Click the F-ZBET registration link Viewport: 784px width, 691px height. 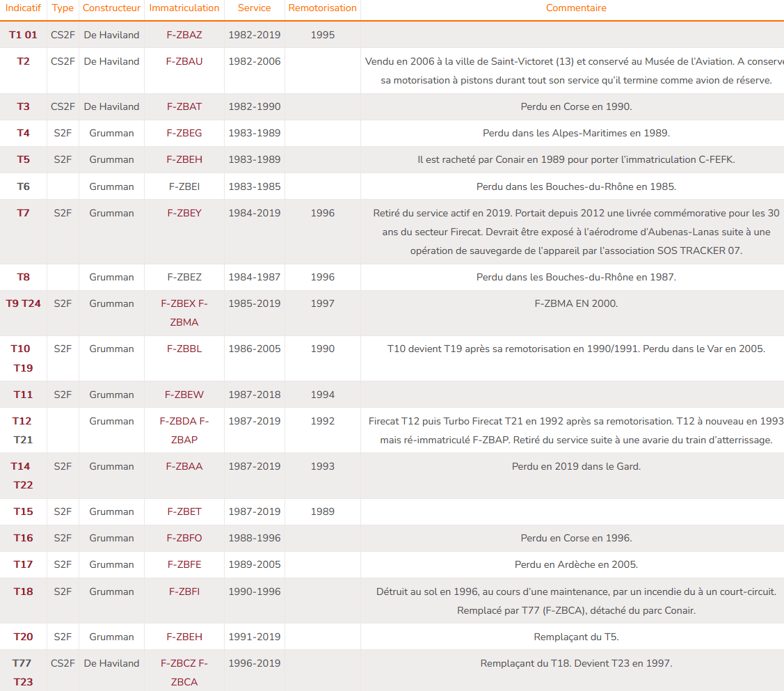point(184,511)
